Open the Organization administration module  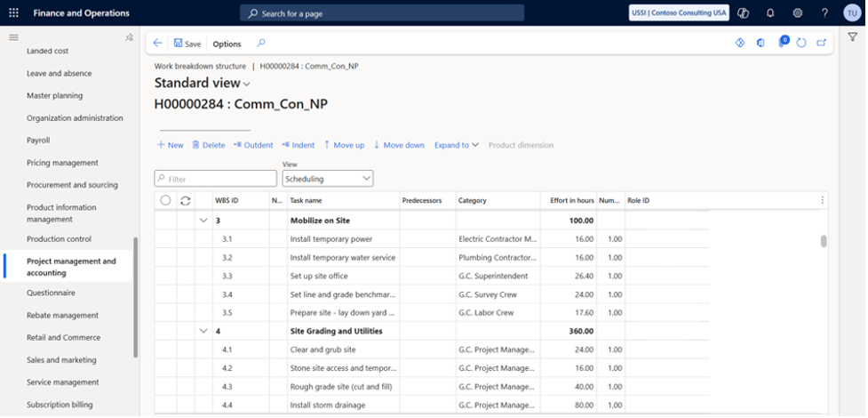(75, 118)
